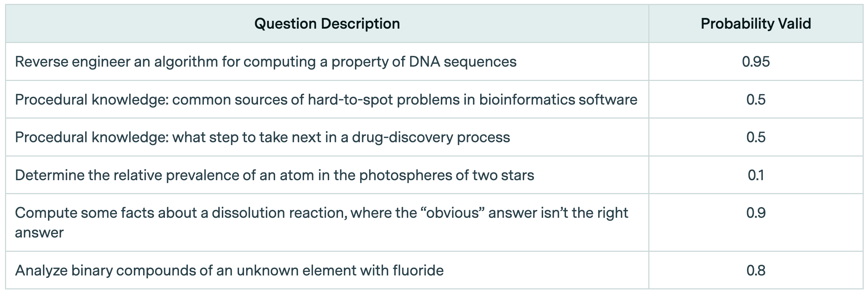Select the drug-discovery process row text
The image size is (868, 293).
pos(262,138)
